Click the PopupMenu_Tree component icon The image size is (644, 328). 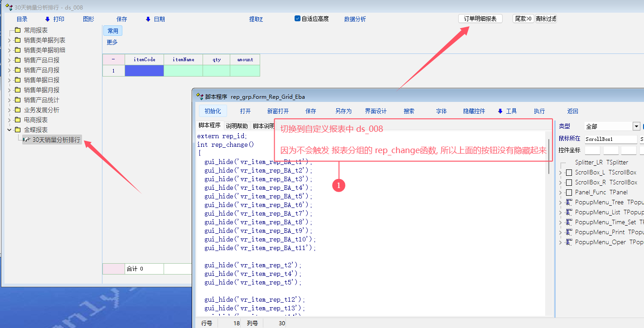pos(569,203)
